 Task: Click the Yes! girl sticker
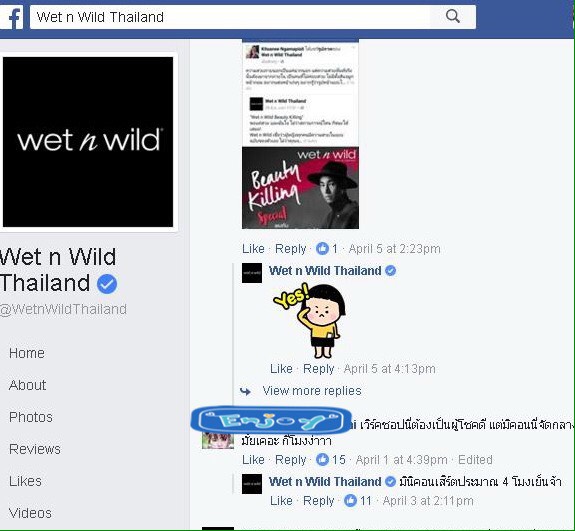coord(310,321)
